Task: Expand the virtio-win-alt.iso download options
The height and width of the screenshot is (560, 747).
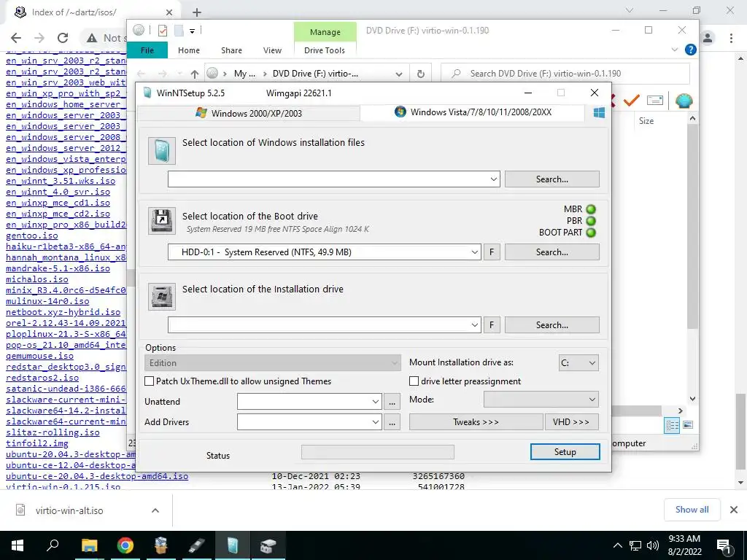Action: [155, 510]
